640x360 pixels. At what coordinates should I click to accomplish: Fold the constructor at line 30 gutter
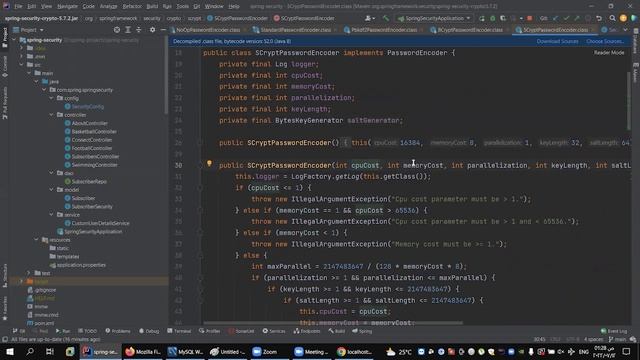tap(200, 165)
